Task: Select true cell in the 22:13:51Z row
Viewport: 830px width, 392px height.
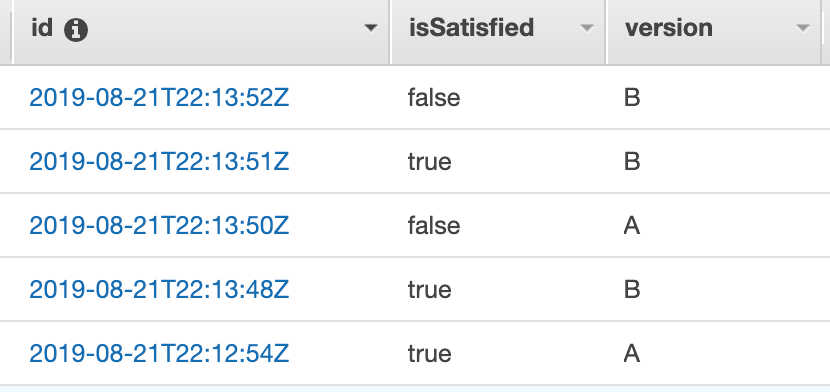Action: coord(429,162)
